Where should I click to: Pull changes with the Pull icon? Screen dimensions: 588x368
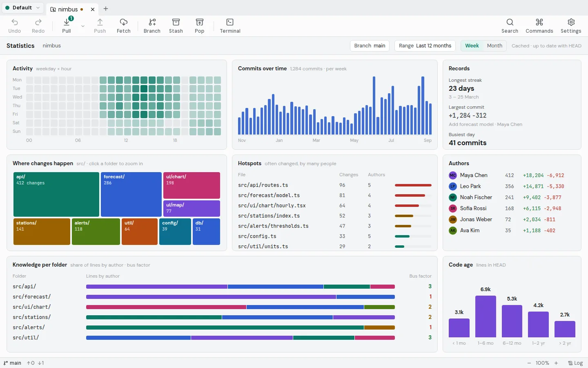point(67,22)
